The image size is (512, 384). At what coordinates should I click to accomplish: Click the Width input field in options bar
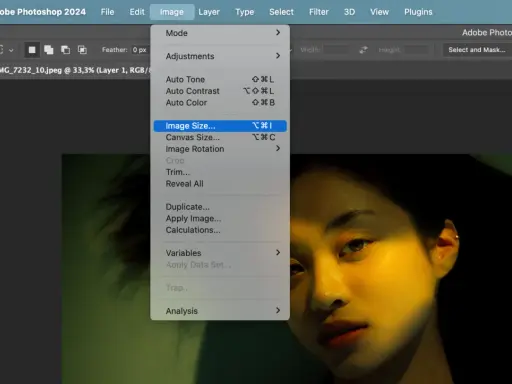tap(337, 50)
